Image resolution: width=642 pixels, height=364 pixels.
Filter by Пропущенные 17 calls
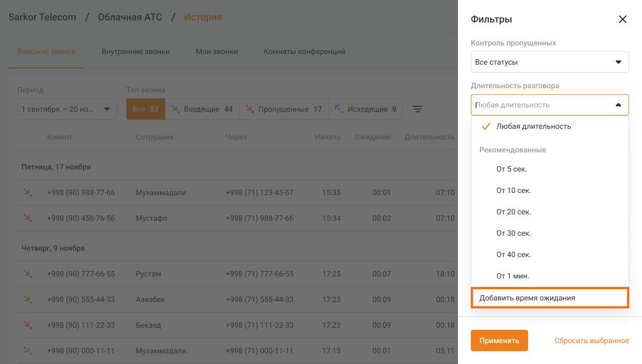coord(284,109)
